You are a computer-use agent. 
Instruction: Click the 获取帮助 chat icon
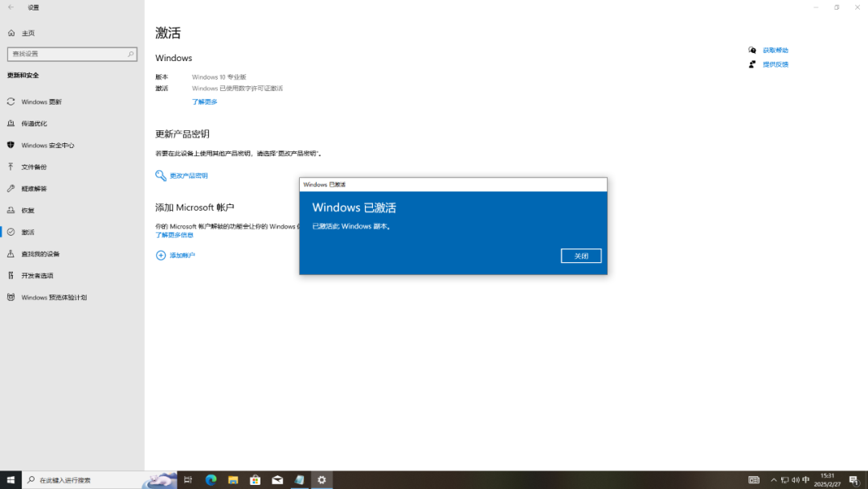click(x=751, y=51)
